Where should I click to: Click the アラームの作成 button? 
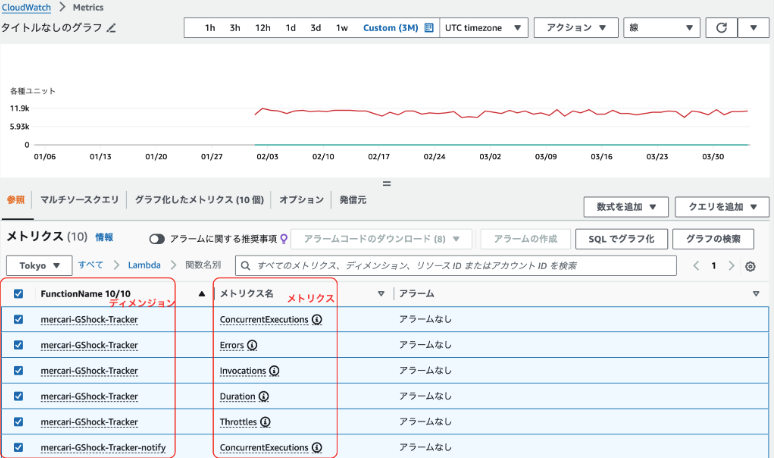525,239
